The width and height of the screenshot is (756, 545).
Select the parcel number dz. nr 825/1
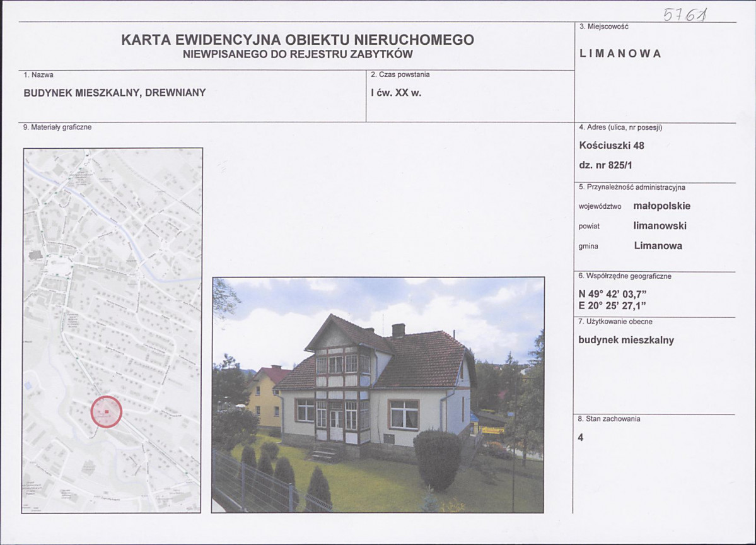605,165
